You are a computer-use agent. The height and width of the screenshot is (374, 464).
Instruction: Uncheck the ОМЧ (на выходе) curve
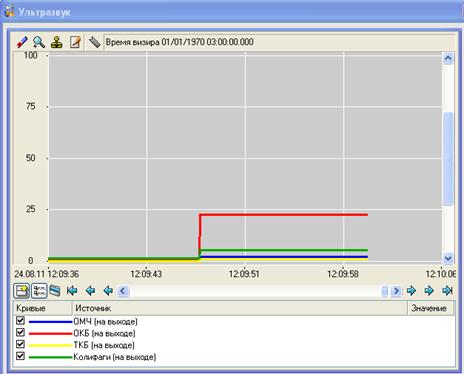click(x=20, y=321)
